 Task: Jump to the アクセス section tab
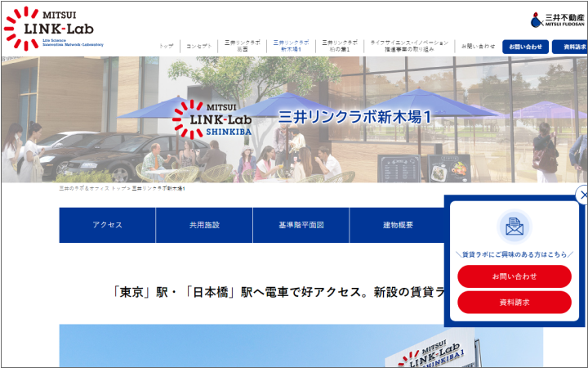click(x=107, y=225)
